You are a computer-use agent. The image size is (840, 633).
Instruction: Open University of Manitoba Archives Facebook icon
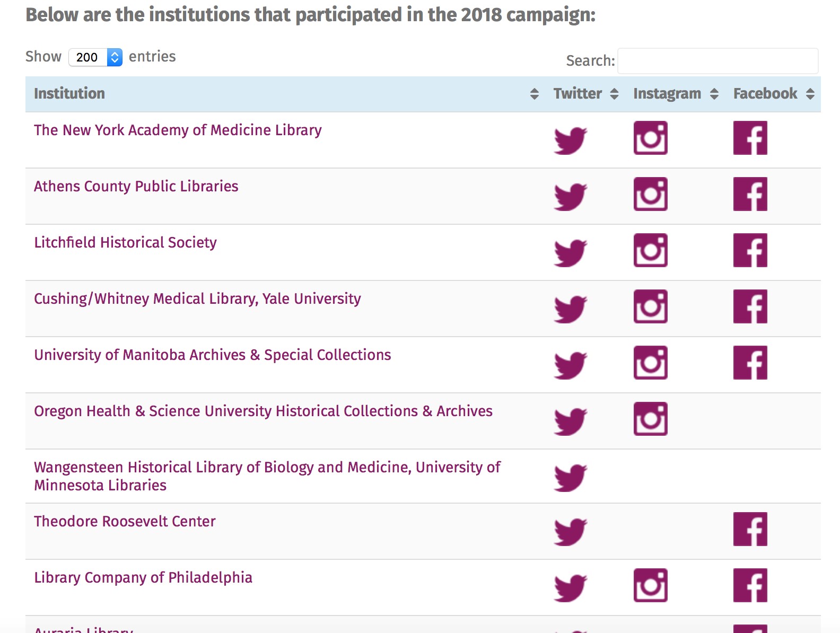[750, 363]
